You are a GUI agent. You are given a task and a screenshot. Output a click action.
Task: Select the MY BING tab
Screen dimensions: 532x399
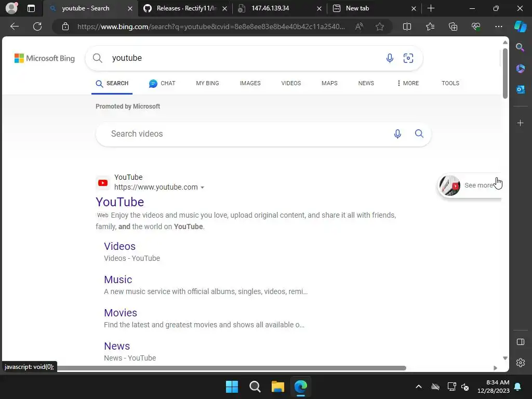pos(207,83)
